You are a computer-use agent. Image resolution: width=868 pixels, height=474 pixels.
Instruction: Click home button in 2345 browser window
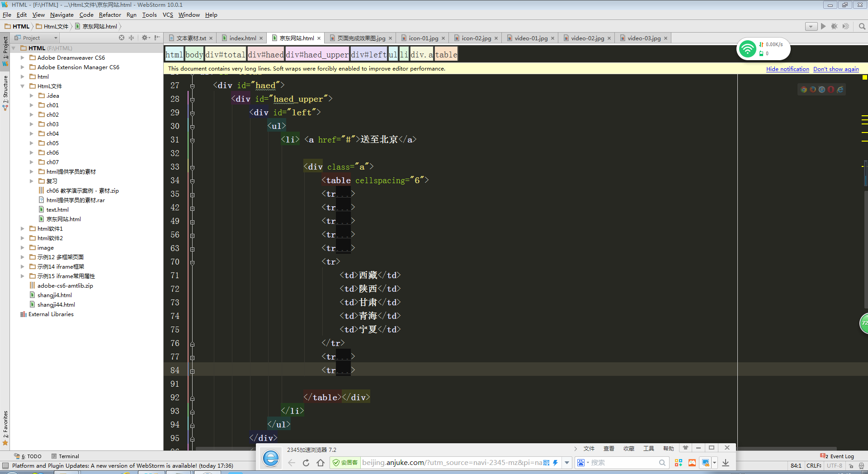click(x=321, y=463)
